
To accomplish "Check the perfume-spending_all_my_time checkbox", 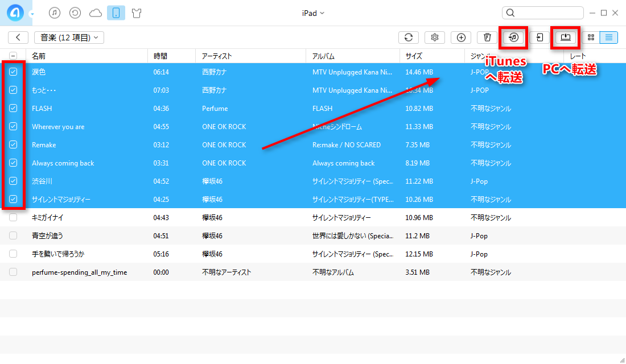I will pos(13,272).
